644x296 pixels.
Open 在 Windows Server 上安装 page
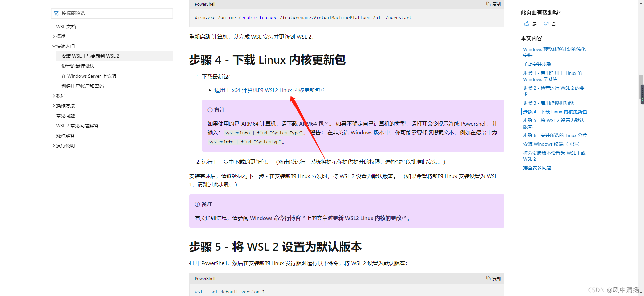(x=89, y=76)
